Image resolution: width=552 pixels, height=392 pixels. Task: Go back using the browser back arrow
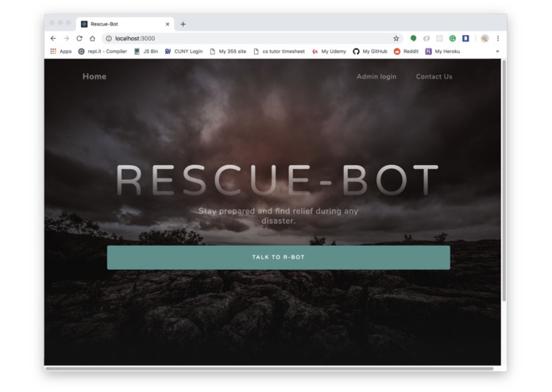pyautogui.click(x=53, y=38)
